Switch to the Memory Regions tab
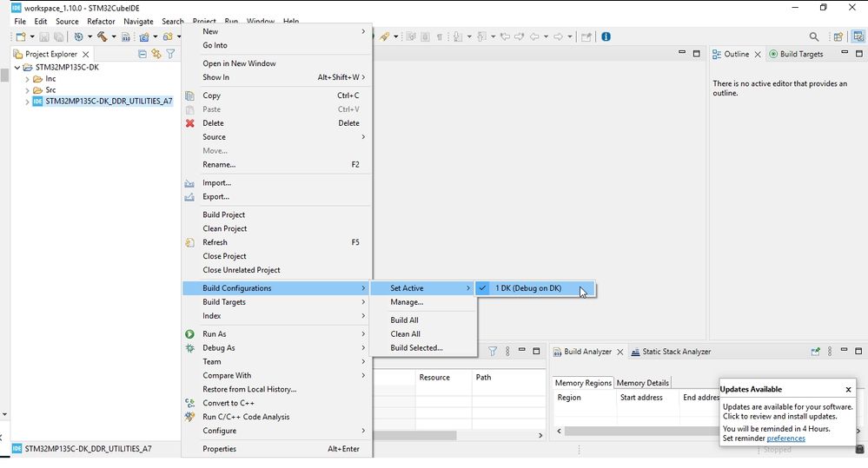 [583, 383]
